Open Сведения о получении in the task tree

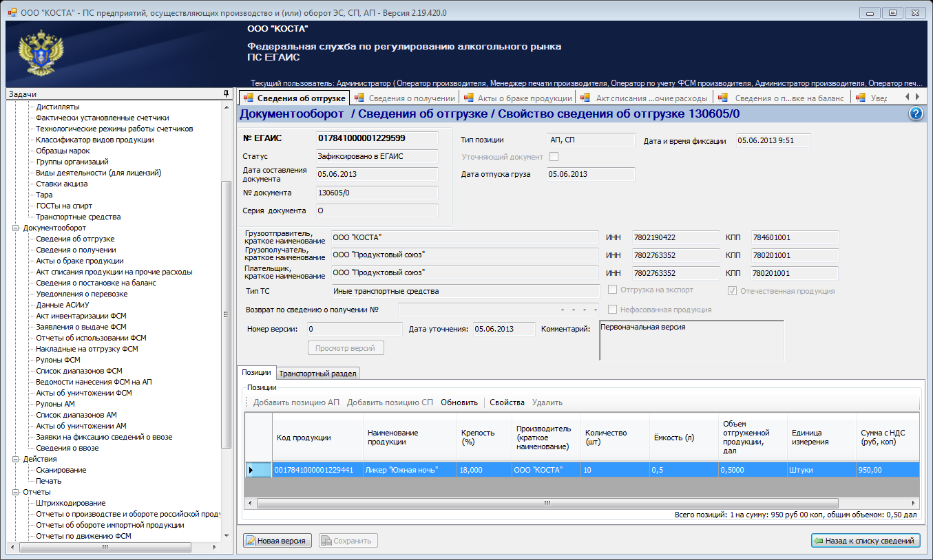pyautogui.click(x=76, y=250)
